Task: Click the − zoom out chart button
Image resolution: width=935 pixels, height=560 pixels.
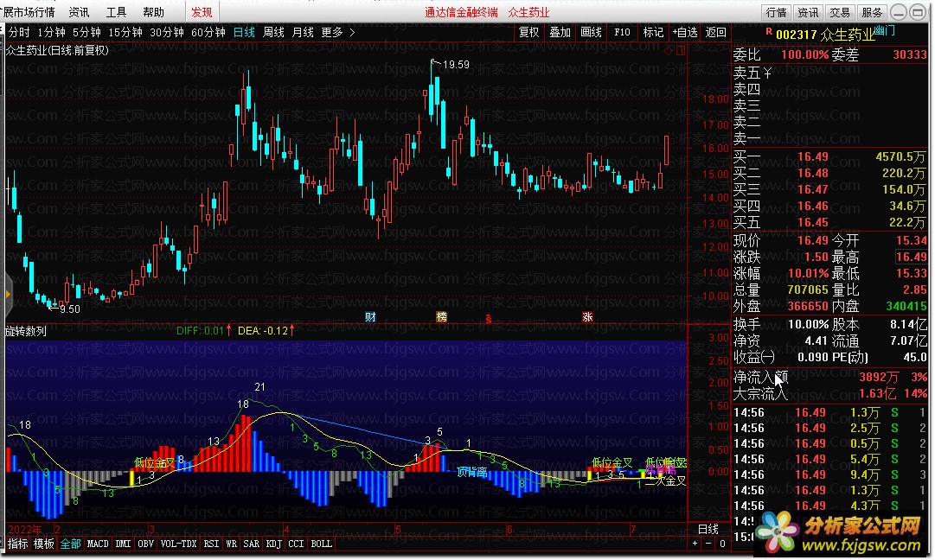Action: click(x=708, y=544)
